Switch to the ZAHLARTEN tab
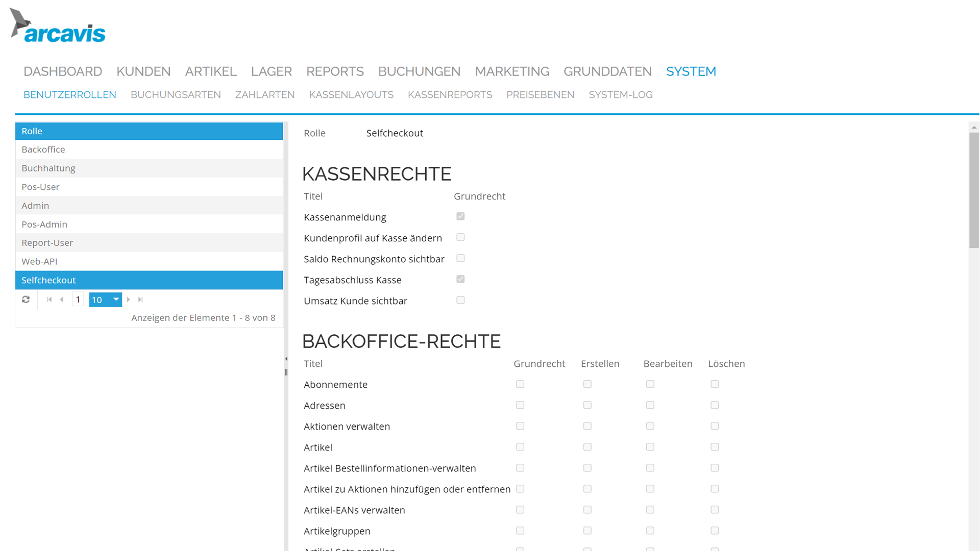The height and width of the screenshot is (551, 980). coord(265,94)
